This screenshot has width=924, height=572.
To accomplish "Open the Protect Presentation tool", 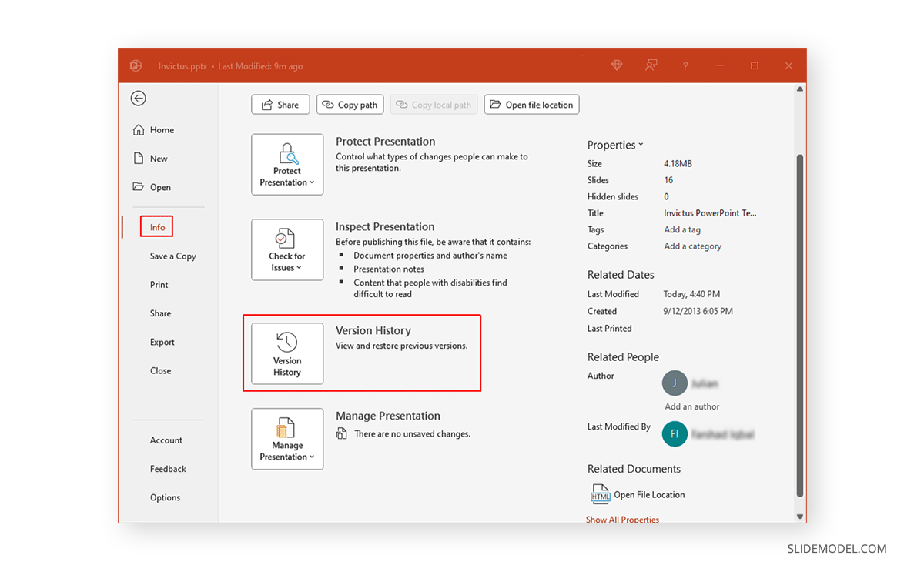I will [286, 164].
